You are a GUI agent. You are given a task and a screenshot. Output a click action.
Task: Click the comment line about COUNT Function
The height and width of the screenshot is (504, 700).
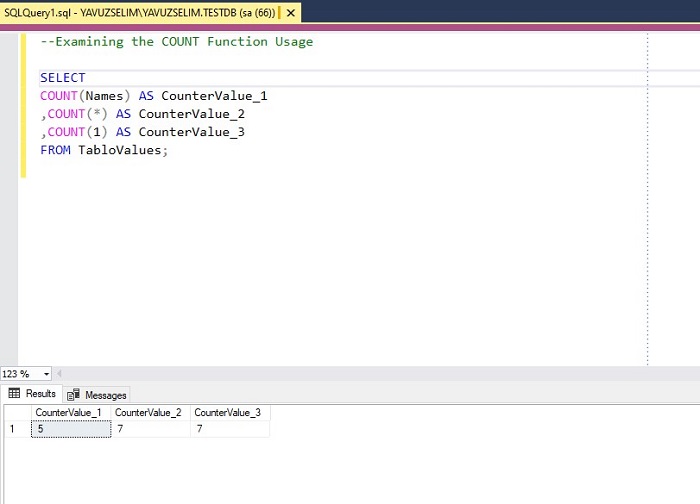pyautogui.click(x=177, y=42)
